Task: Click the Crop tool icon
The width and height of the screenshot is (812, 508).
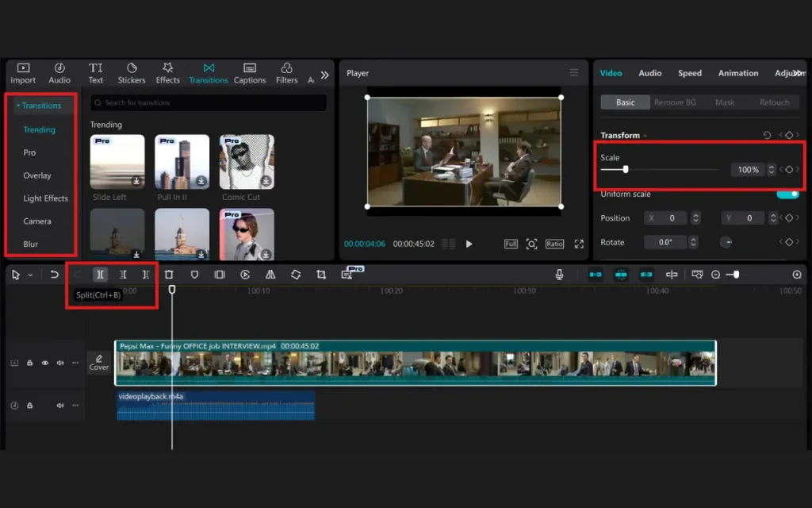Action: point(321,274)
